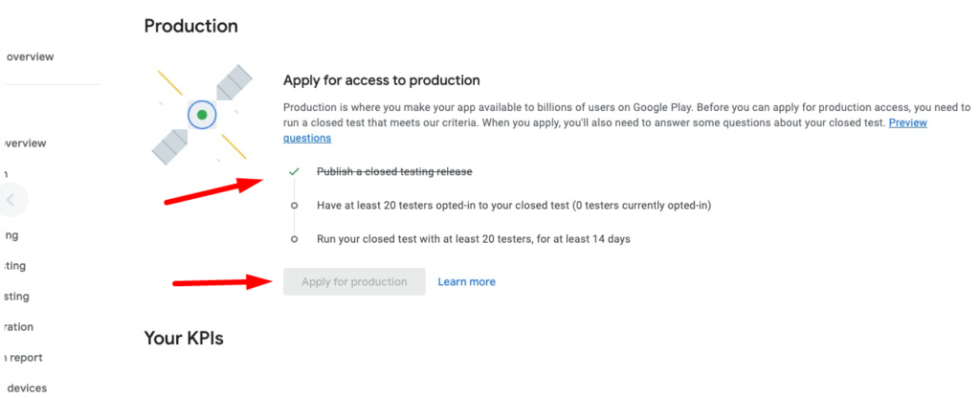The height and width of the screenshot is (398, 980).
Task: Open the Preview questions link
Action: click(x=306, y=138)
